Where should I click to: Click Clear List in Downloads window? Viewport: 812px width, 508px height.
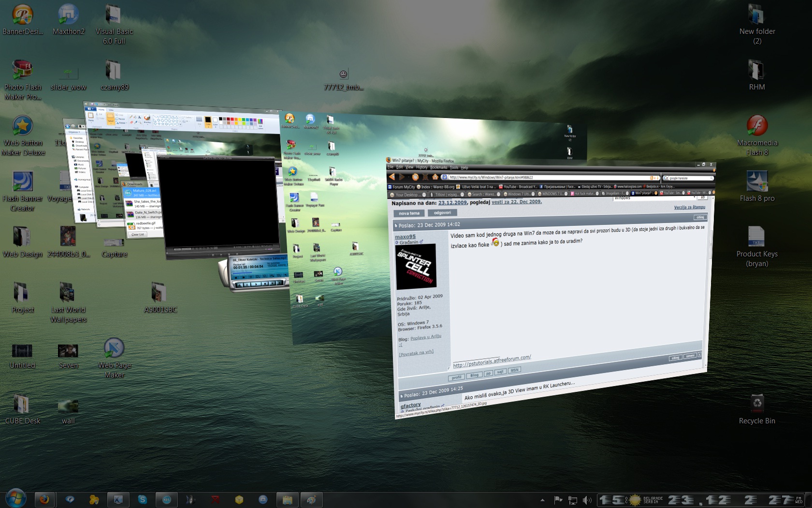point(138,234)
